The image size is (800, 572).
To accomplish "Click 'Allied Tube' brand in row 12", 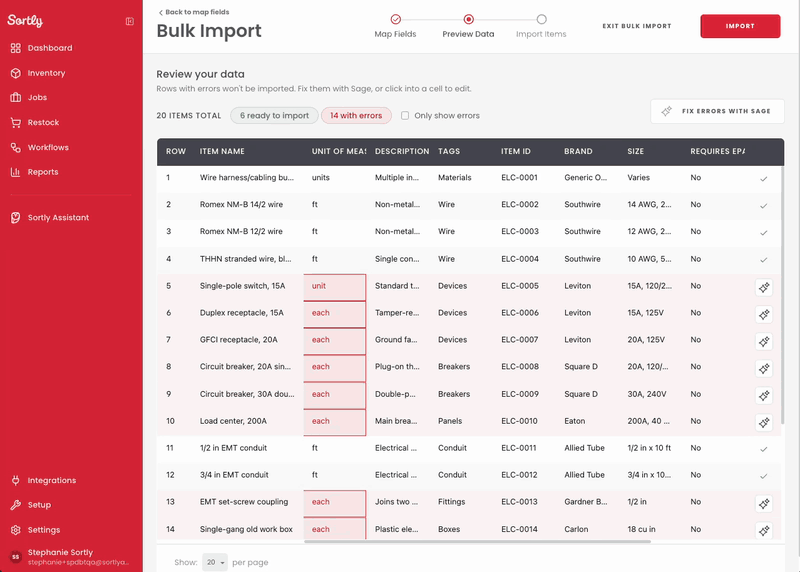I will (584, 475).
